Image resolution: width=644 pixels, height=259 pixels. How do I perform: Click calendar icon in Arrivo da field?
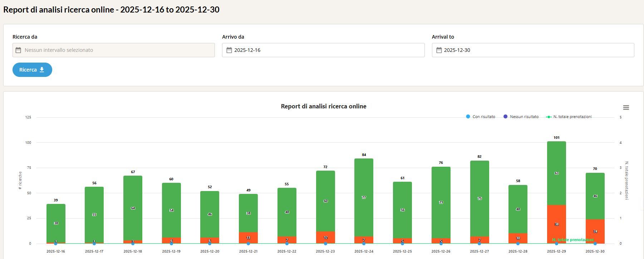[x=229, y=50]
